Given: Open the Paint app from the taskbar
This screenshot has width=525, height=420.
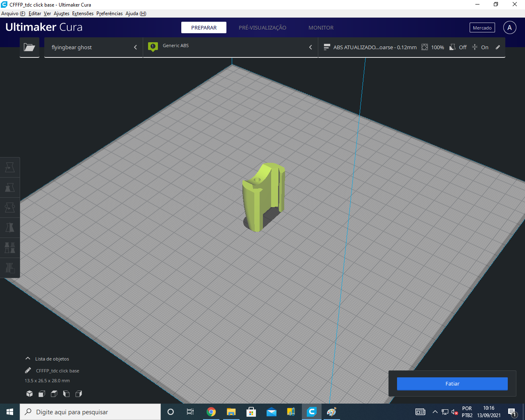Looking at the screenshot, I should (331, 412).
